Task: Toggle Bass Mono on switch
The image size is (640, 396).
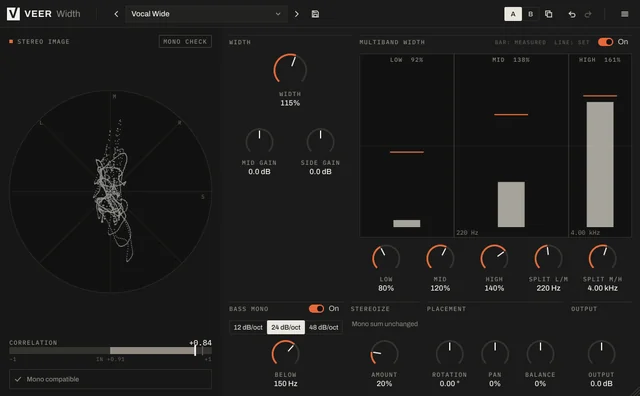Action: tap(316, 308)
